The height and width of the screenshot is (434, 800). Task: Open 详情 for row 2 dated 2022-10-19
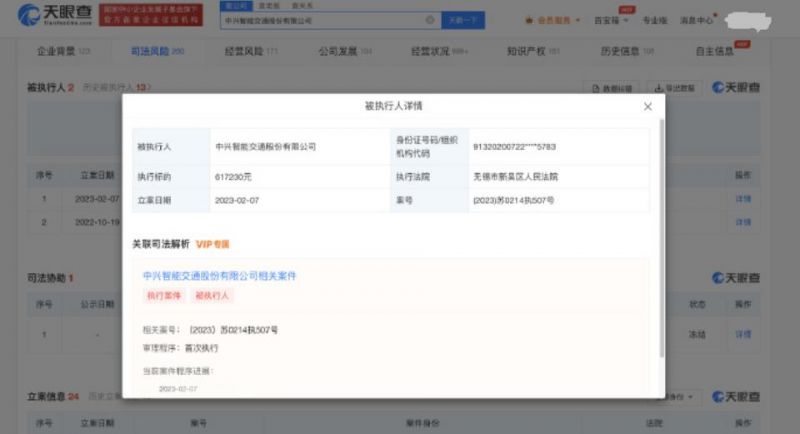(743, 222)
